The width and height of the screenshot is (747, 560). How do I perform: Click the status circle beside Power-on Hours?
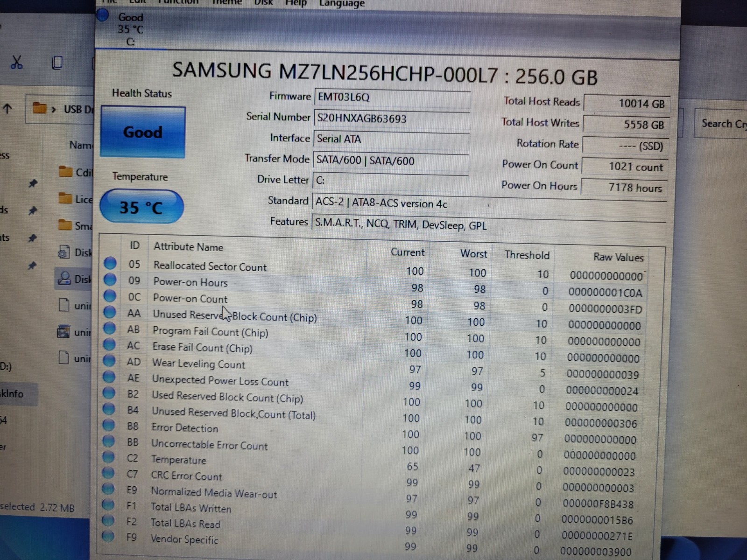coord(110,280)
